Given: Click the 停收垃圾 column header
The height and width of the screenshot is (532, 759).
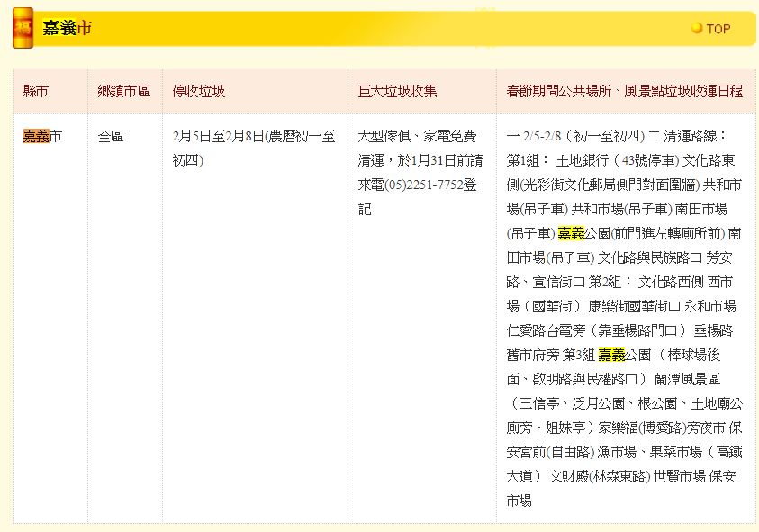Looking at the screenshot, I should coord(198,91).
